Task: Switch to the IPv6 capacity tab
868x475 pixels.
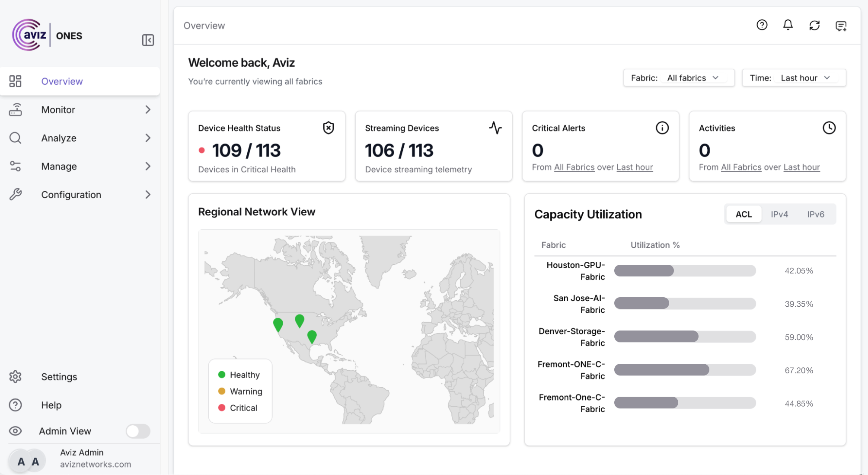Action: [815, 214]
